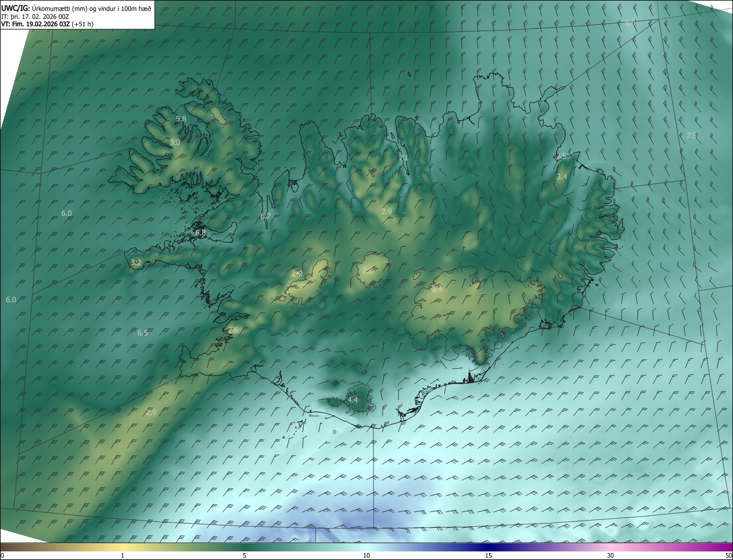The width and height of the screenshot is (733, 560).
Task: Click the 8.0 value label on the map
Action: click(x=630, y=23)
